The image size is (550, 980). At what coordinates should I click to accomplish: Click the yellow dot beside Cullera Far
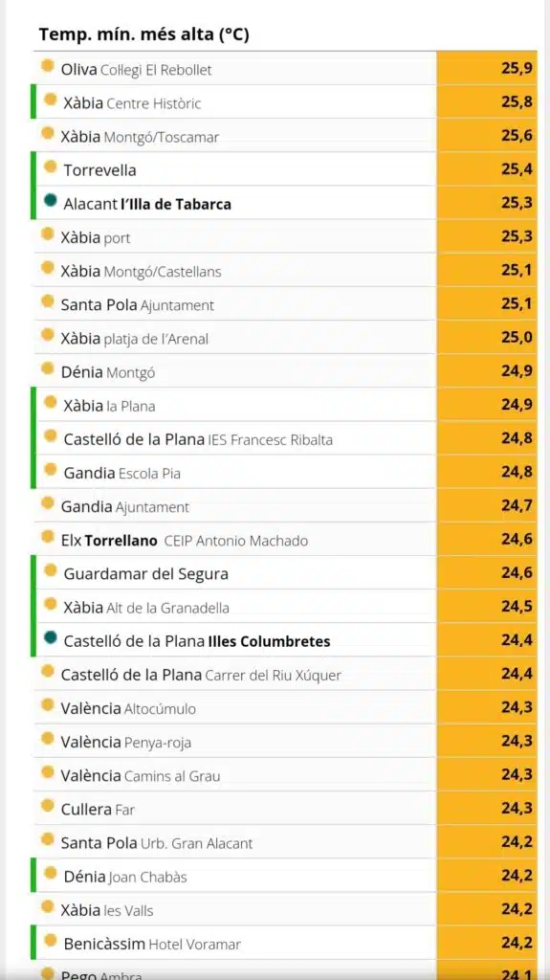click(x=48, y=806)
